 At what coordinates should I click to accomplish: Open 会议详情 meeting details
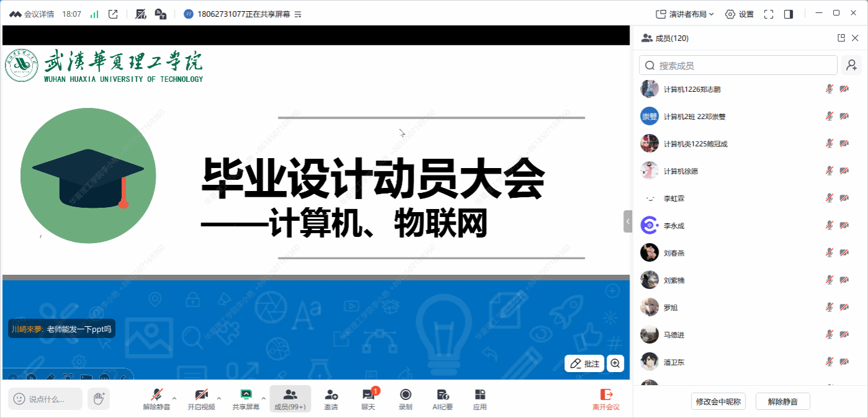tap(32, 14)
